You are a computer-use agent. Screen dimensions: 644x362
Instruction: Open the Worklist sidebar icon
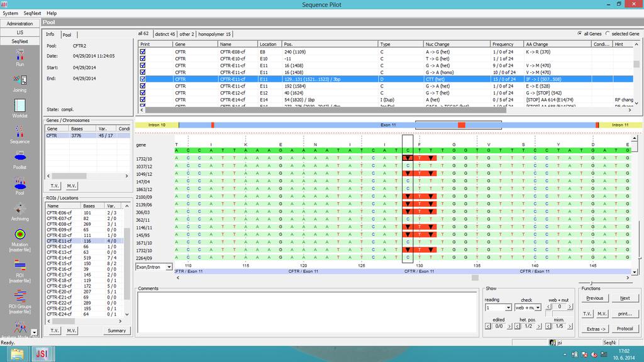pos(19,106)
